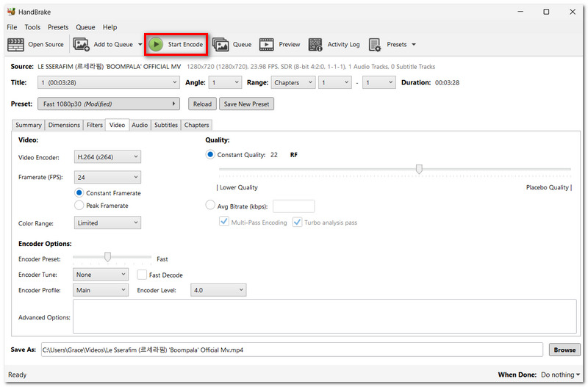This screenshot has width=588, height=387.
Task: Enable the Fast Decode checkbox
Action: click(x=142, y=275)
